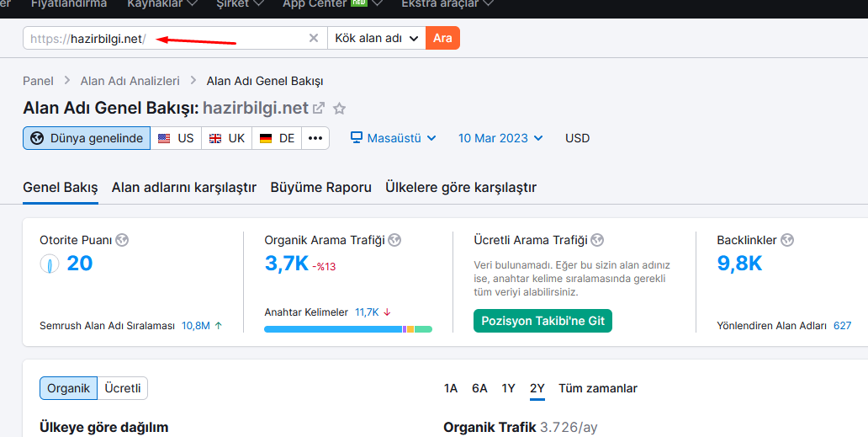Select the US flag database
This screenshot has width=868, height=437.
pos(176,138)
